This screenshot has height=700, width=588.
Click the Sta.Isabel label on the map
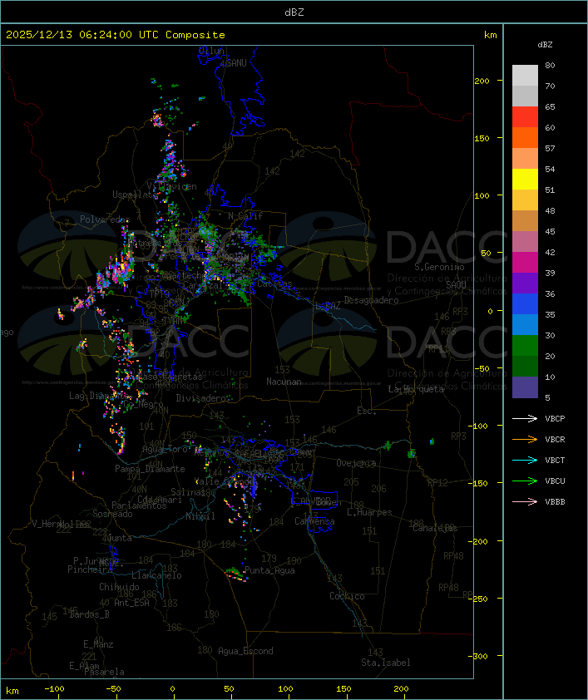385,663
